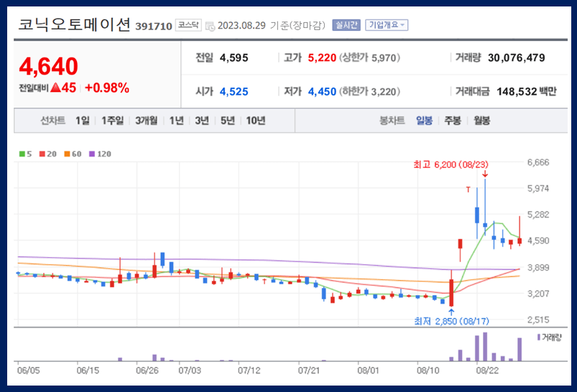
Task: Click the purple 거래량 volume legend swatch
Action: [539, 337]
